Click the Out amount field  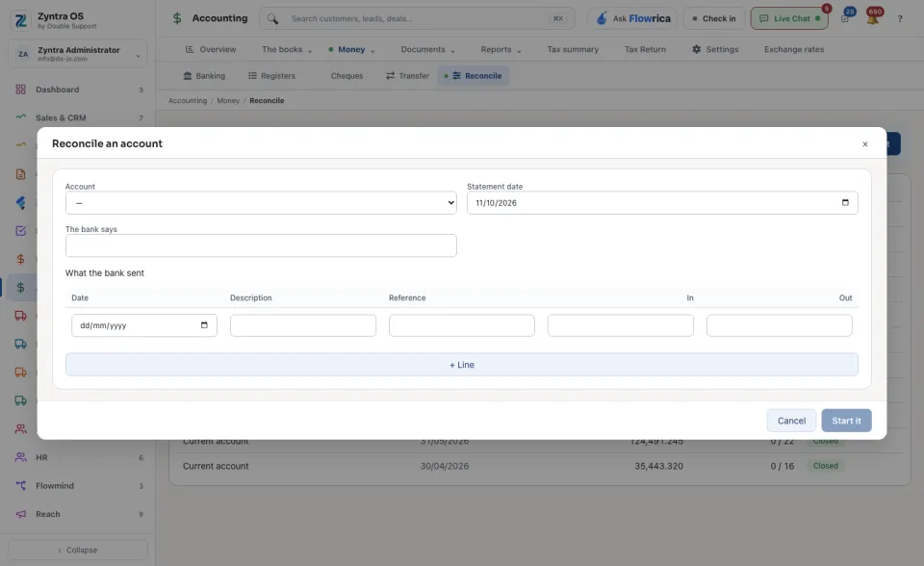[779, 325]
